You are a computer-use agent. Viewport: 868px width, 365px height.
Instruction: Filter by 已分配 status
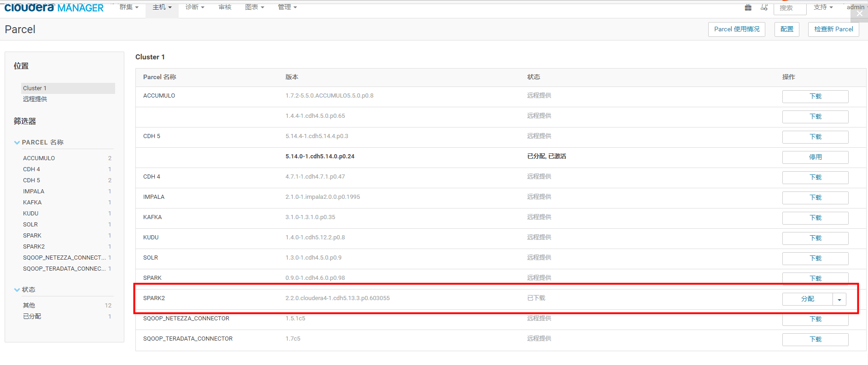pyautogui.click(x=32, y=316)
